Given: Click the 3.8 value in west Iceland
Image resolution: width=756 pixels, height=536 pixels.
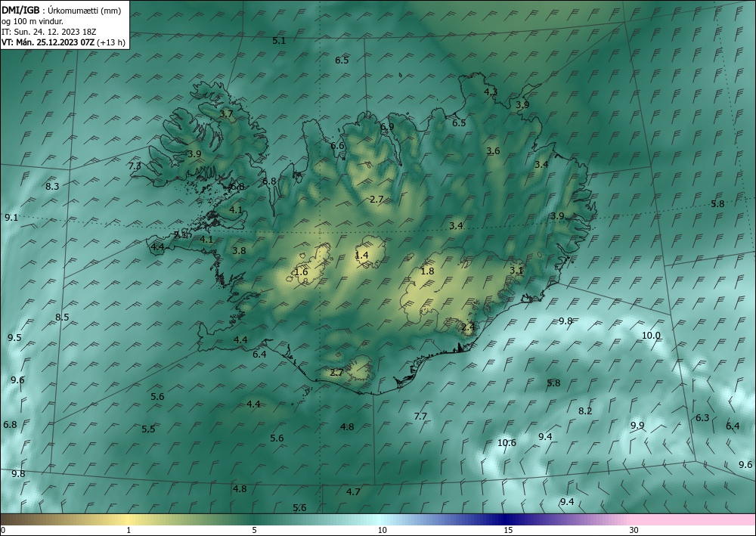Looking at the screenshot, I should (239, 251).
